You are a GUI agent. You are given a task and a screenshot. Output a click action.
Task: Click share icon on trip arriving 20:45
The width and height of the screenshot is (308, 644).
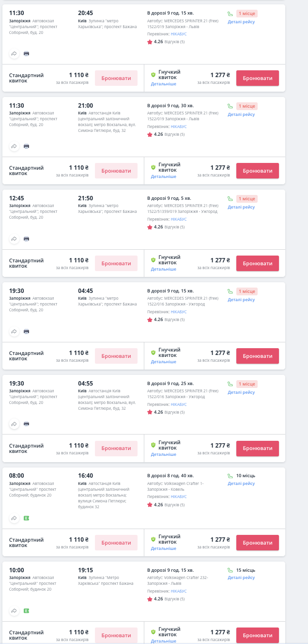tap(15, 53)
